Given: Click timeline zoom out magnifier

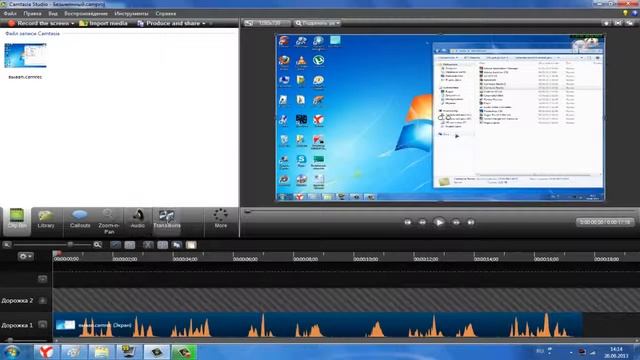Looking at the screenshot, I should [7, 244].
